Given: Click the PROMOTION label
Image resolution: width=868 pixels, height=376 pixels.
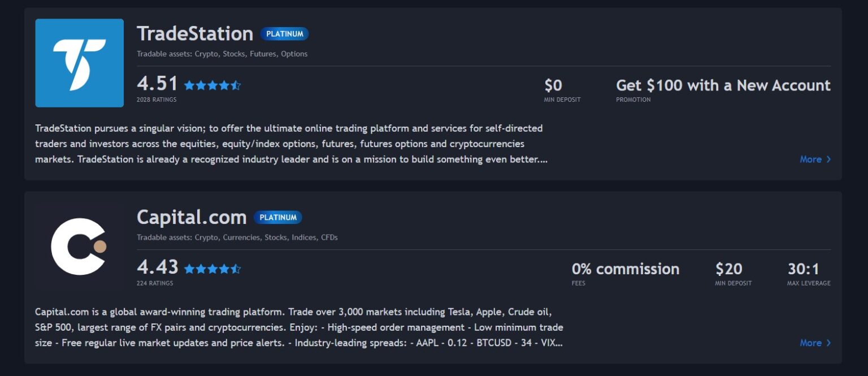Looking at the screenshot, I should [x=633, y=100].
